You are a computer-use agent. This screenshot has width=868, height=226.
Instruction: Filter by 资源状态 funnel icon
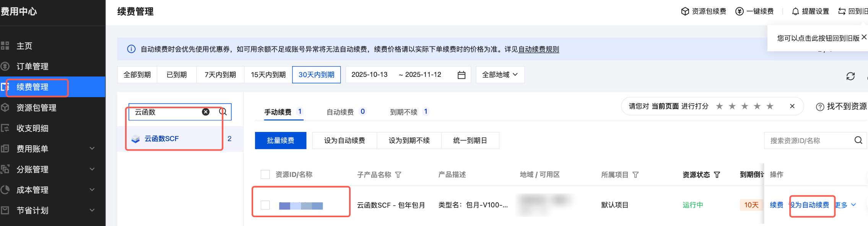(717, 175)
